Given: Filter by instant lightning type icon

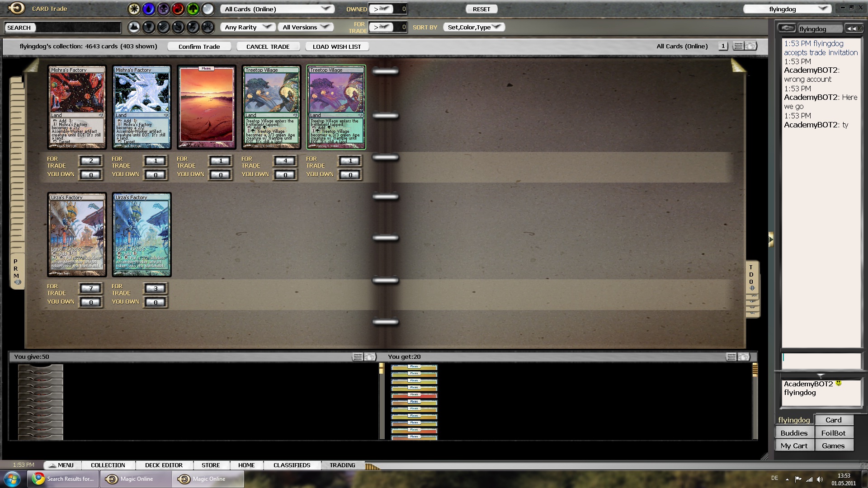Looking at the screenshot, I should pyautogui.click(x=193, y=28).
